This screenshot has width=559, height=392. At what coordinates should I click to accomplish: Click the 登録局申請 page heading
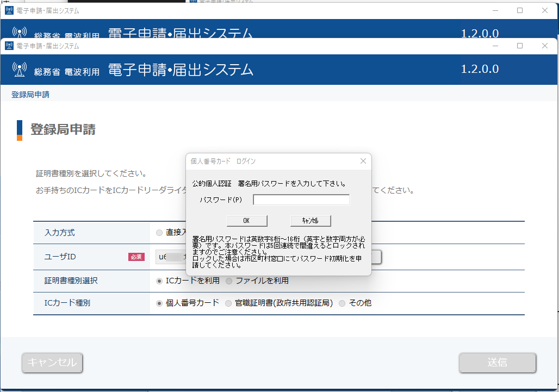coord(63,129)
